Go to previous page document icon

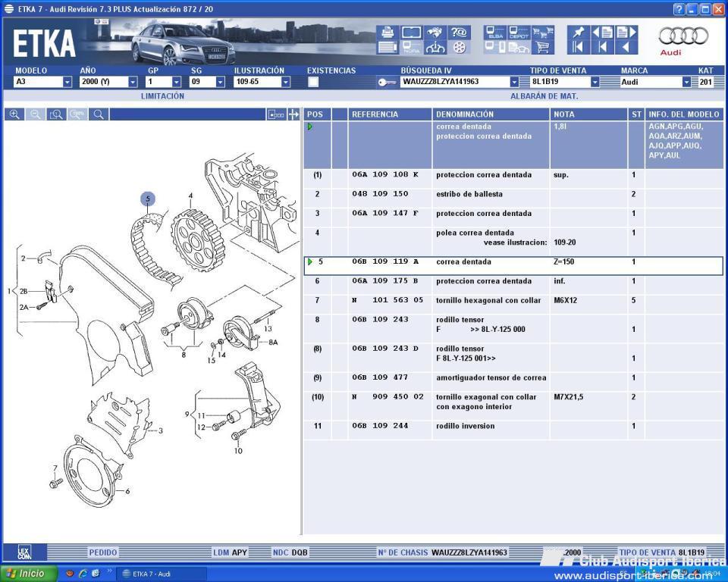(x=602, y=32)
